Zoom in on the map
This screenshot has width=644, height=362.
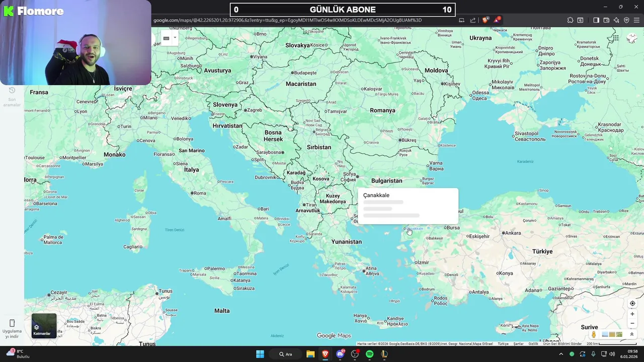pyautogui.click(x=632, y=314)
